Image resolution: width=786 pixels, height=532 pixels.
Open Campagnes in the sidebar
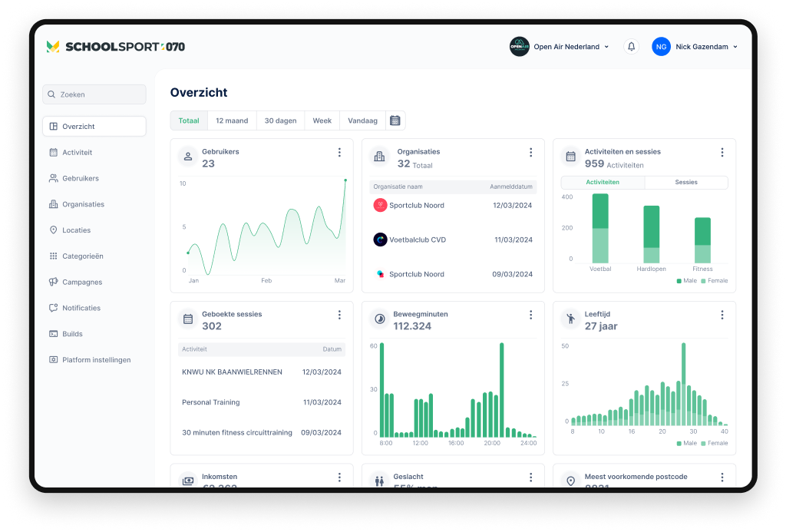tap(82, 282)
